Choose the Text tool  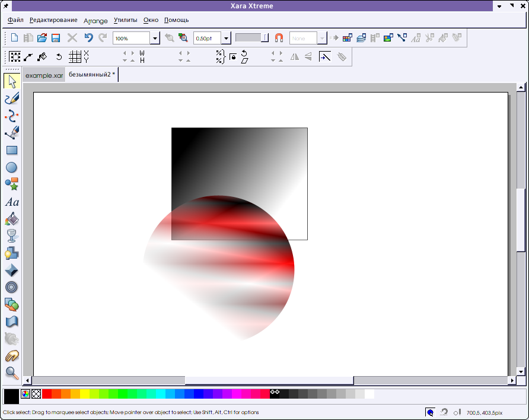pyautogui.click(x=11, y=202)
